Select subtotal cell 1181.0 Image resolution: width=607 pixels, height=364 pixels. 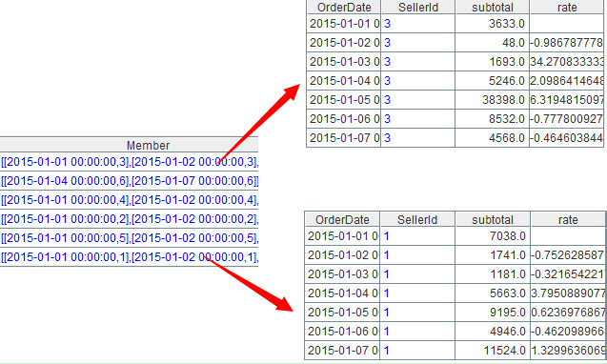tap(493, 274)
